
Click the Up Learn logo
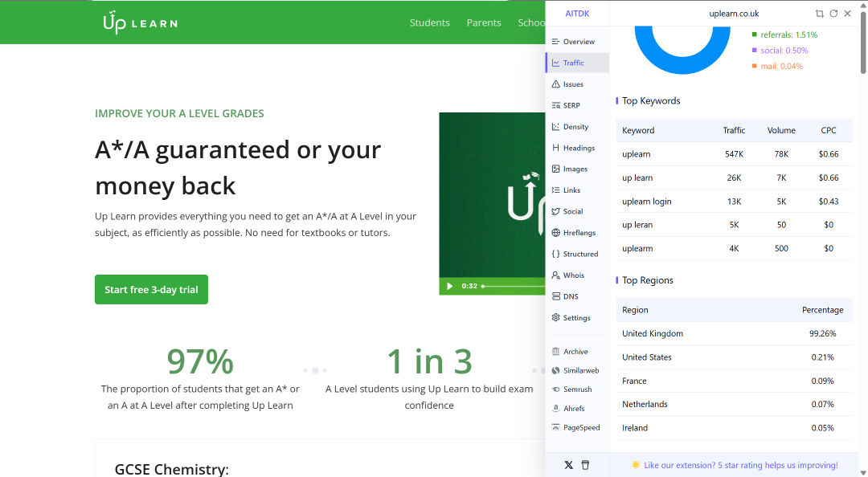[x=140, y=22]
